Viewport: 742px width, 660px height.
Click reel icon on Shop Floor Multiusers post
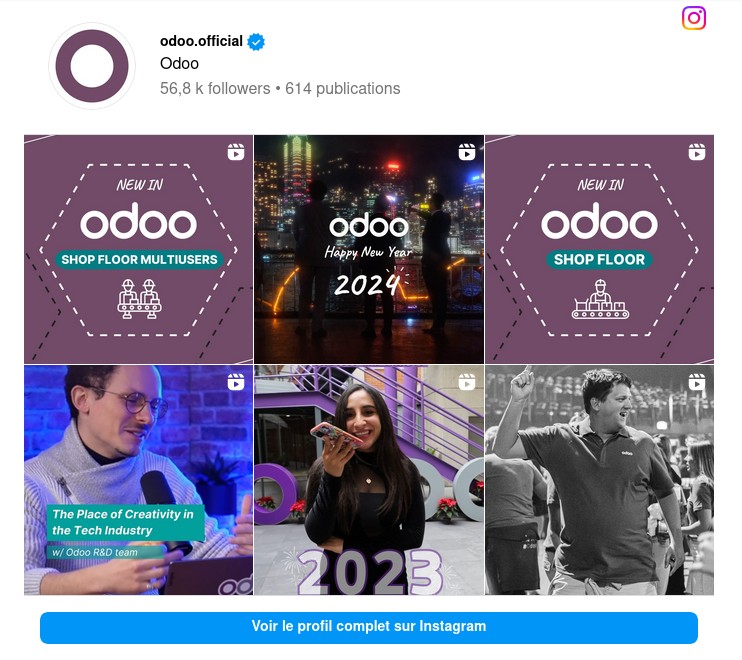(236, 152)
